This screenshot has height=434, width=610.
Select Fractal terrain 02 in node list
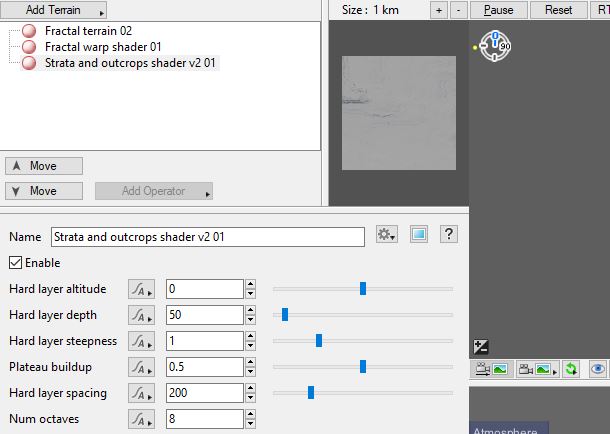(88, 31)
